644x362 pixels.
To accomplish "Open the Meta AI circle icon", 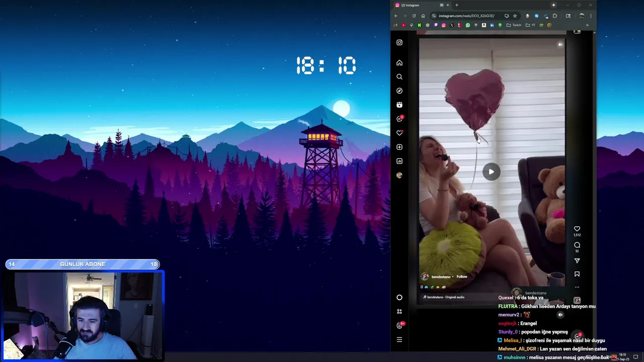I will [399, 298].
